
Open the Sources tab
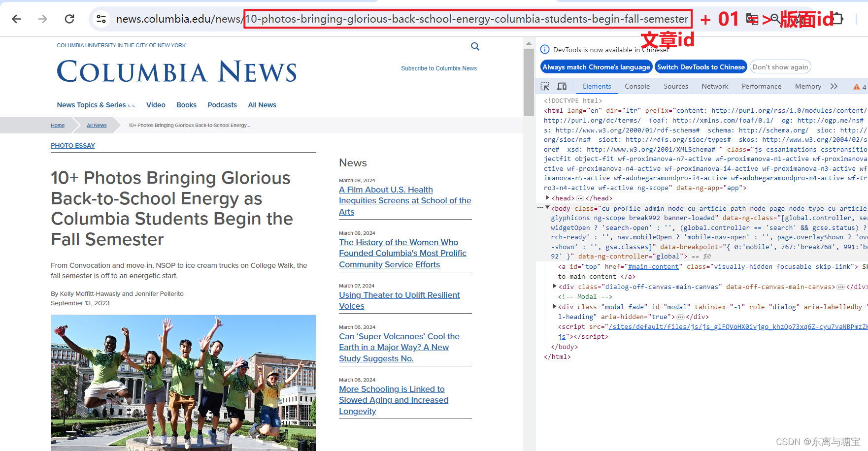pyautogui.click(x=676, y=86)
